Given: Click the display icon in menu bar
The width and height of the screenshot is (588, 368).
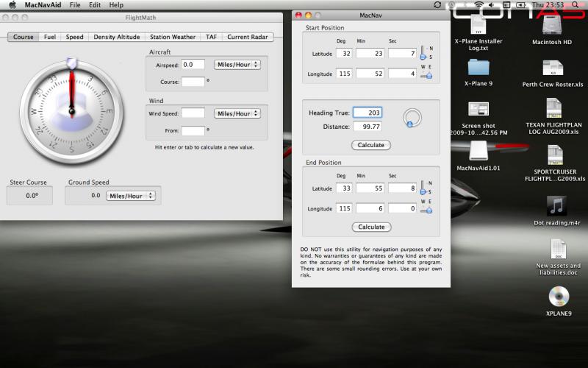Looking at the screenshot, I should pyautogui.click(x=506, y=5).
